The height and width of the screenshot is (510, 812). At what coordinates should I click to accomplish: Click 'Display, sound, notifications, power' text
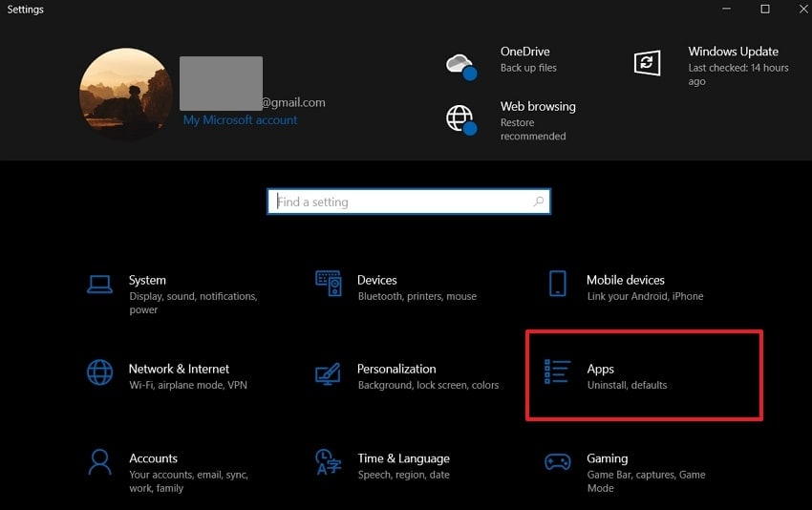193,303
